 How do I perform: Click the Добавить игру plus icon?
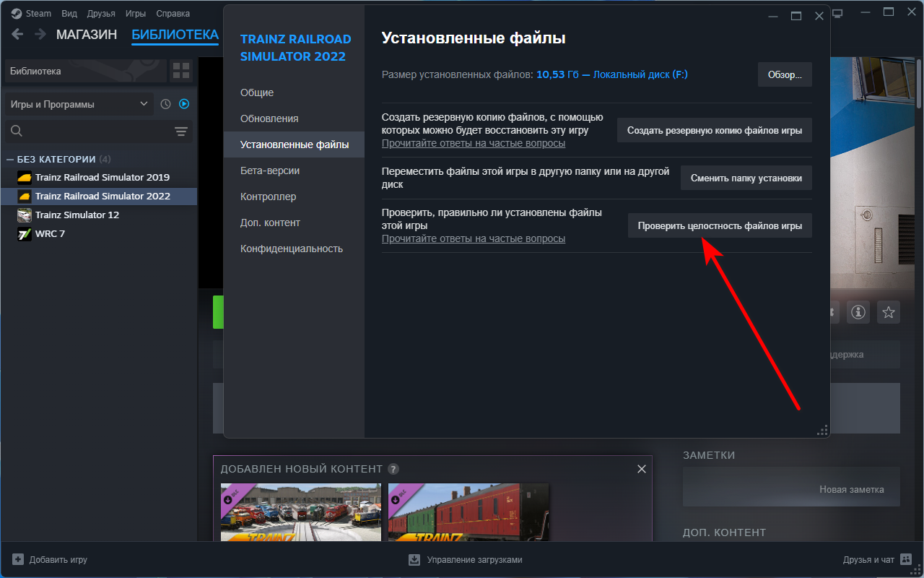(18, 560)
